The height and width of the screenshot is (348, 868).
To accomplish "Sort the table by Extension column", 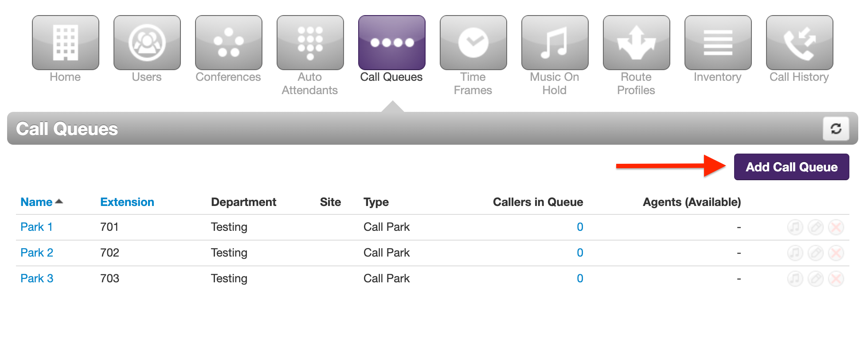I will 127,202.
